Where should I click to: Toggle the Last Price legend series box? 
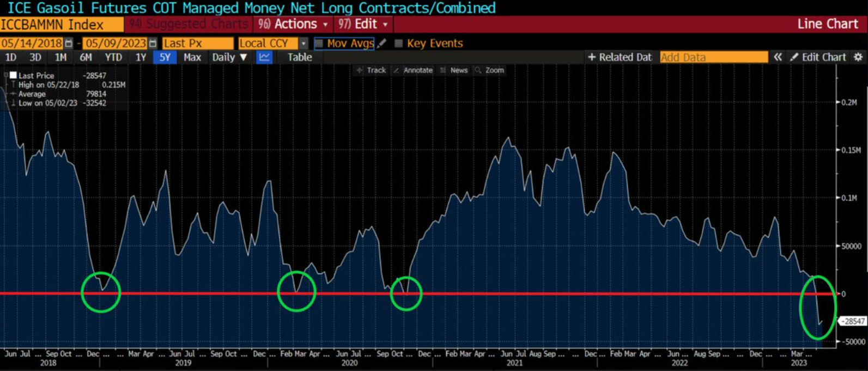click(x=13, y=75)
